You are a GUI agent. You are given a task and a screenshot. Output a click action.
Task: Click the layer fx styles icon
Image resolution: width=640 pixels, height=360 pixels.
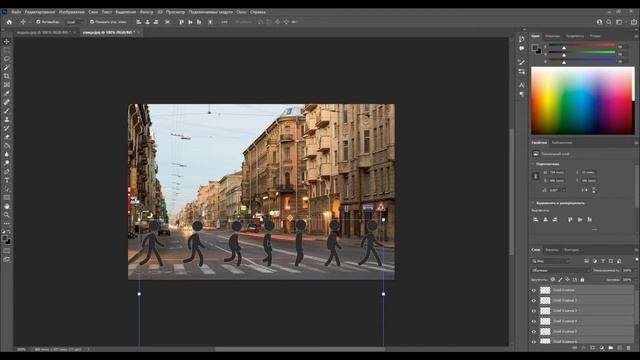[x=584, y=348]
